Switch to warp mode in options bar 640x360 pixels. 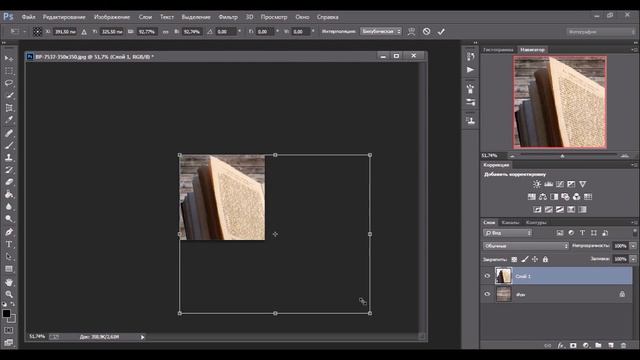411,31
